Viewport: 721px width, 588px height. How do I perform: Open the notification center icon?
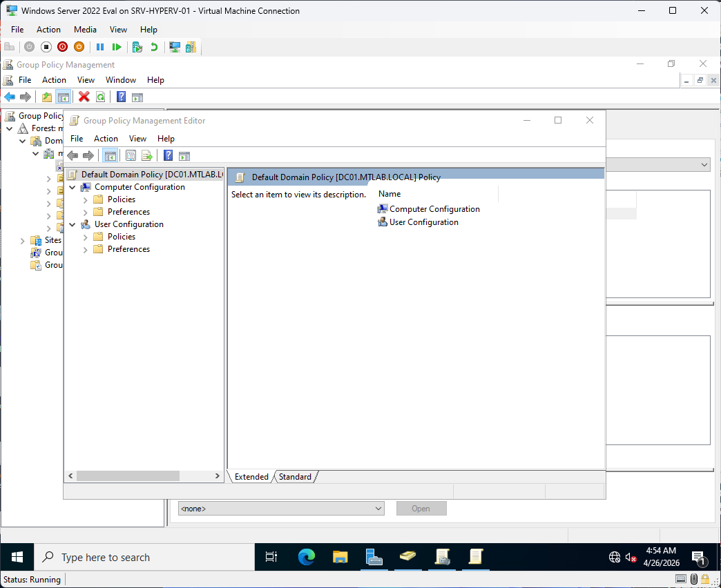[x=700, y=557]
